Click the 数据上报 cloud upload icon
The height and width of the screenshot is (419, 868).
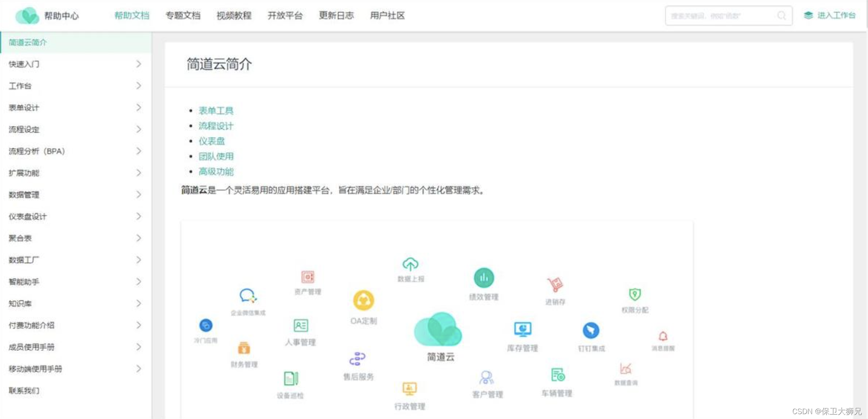coord(410,264)
